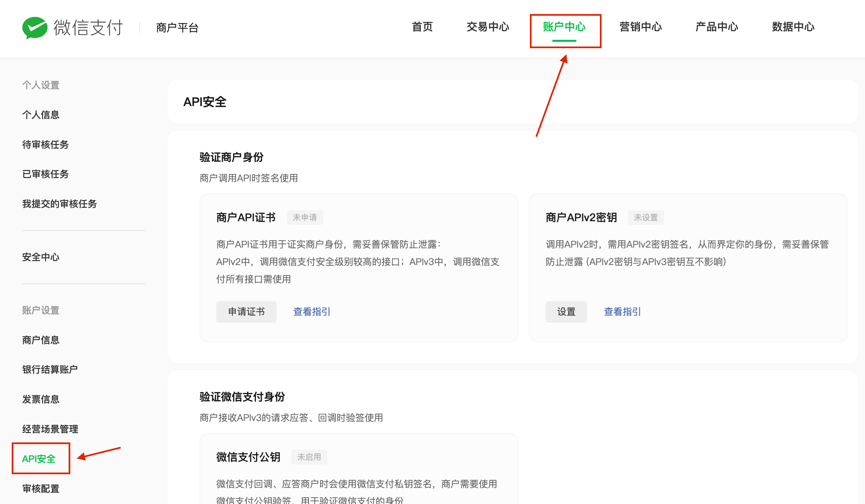
Task: Open 安全中心 from sidebar
Action: coord(41,257)
